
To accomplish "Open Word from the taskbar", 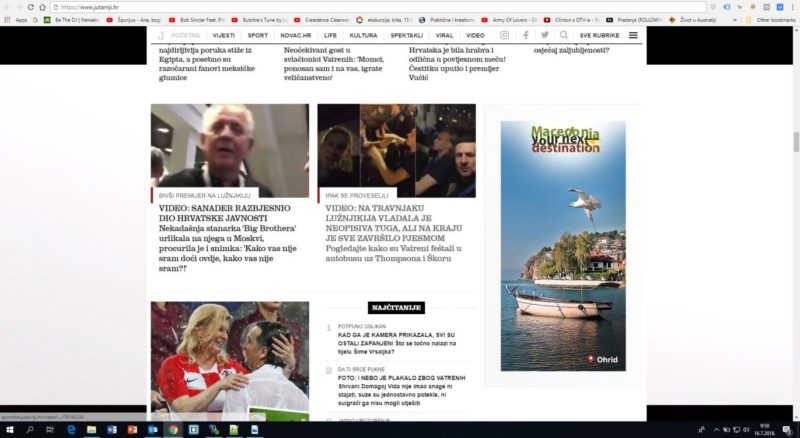I will pyautogui.click(x=112, y=430).
